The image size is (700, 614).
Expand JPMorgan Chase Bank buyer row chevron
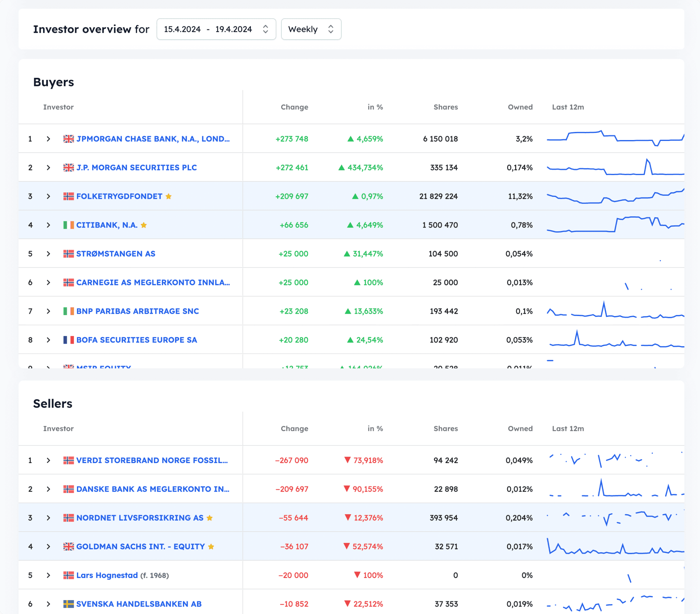48,139
